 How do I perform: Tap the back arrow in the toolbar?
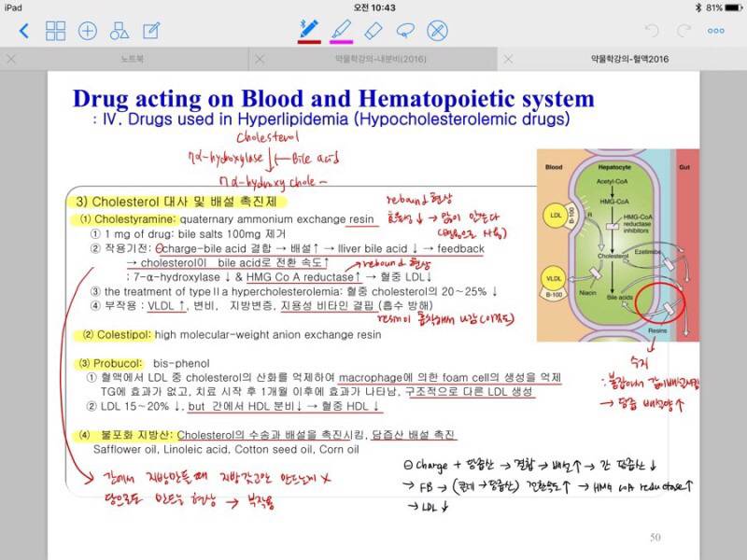coord(23,30)
